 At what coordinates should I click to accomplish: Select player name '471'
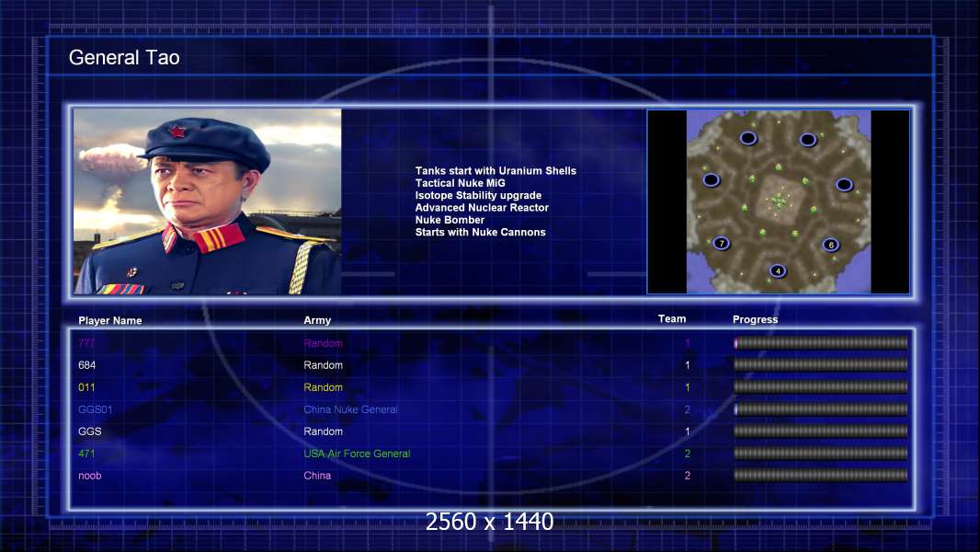pyautogui.click(x=86, y=454)
